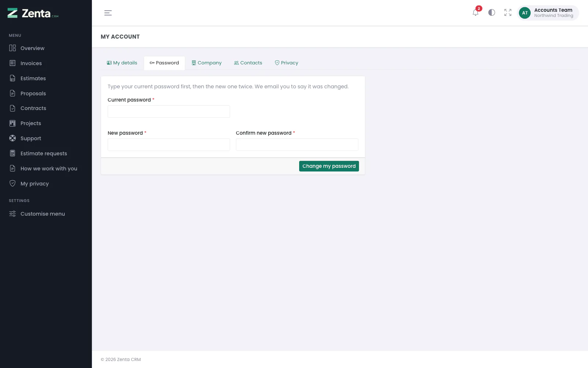Viewport: 588px width, 368px height.
Task: Switch to Privacy tab
Action: [x=287, y=63]
